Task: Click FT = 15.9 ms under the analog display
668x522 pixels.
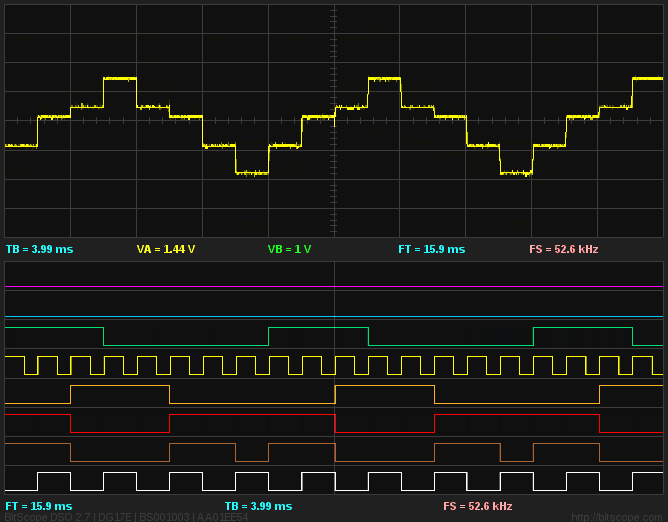Action: pos(431,249)
